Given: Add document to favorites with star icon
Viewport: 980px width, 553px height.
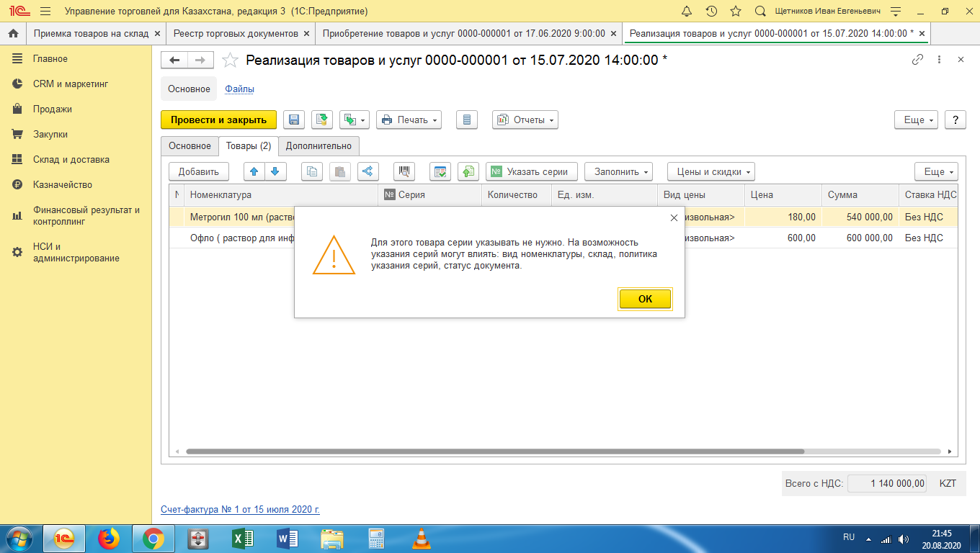Looking at the screenshot, I should click(229, 60).
